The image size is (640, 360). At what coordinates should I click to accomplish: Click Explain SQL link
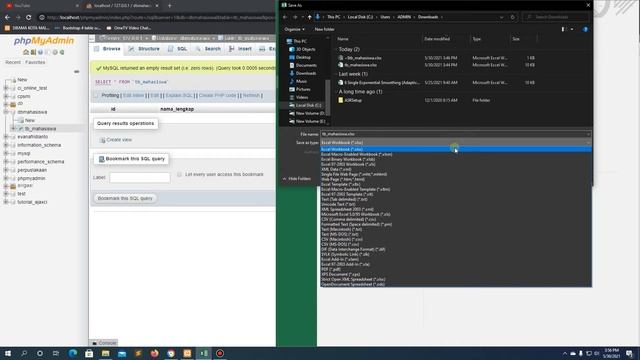179,95
